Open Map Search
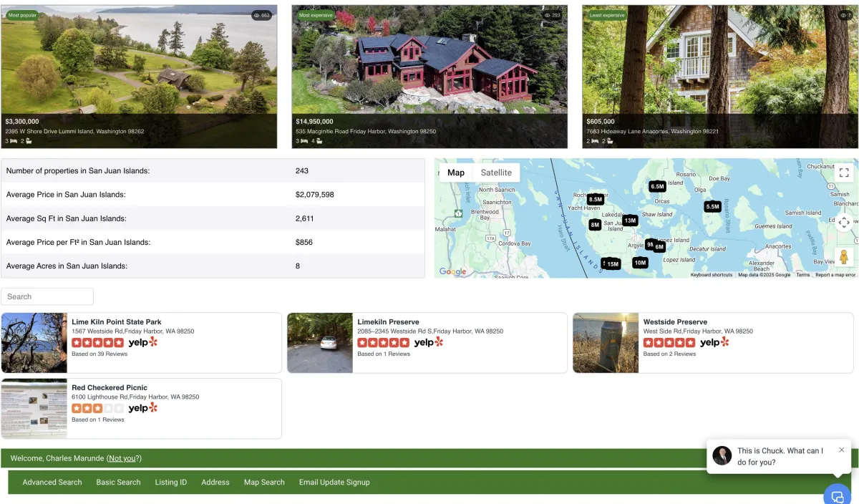This screenshot has height=504, width=859. click(264, 483)
